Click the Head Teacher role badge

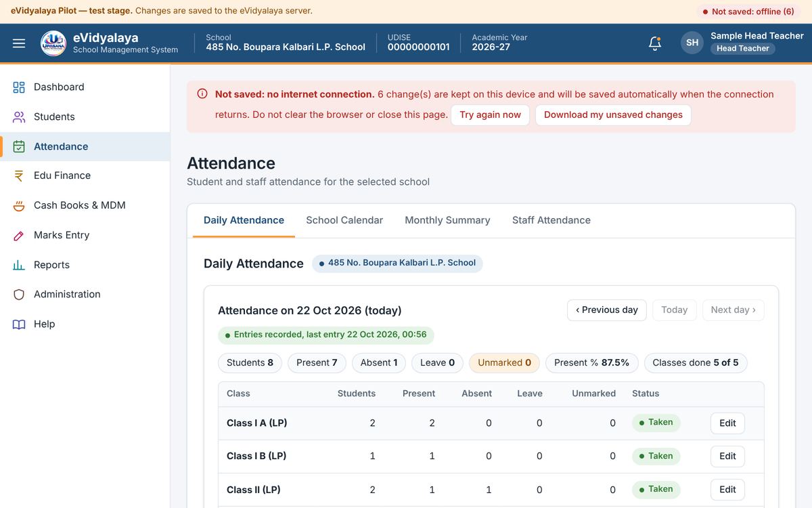click(743, 49)
